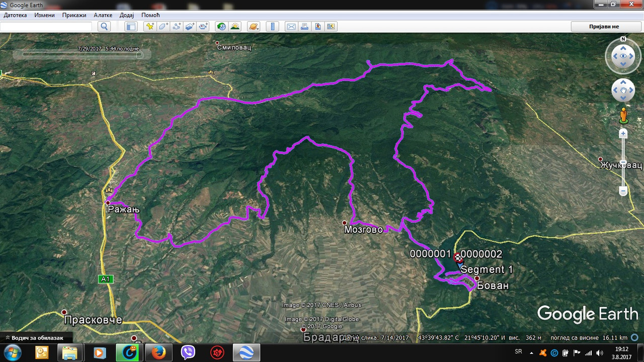644x362 pixels.
Task: Look right with the eye control arrow
Action: click(632, 56)
